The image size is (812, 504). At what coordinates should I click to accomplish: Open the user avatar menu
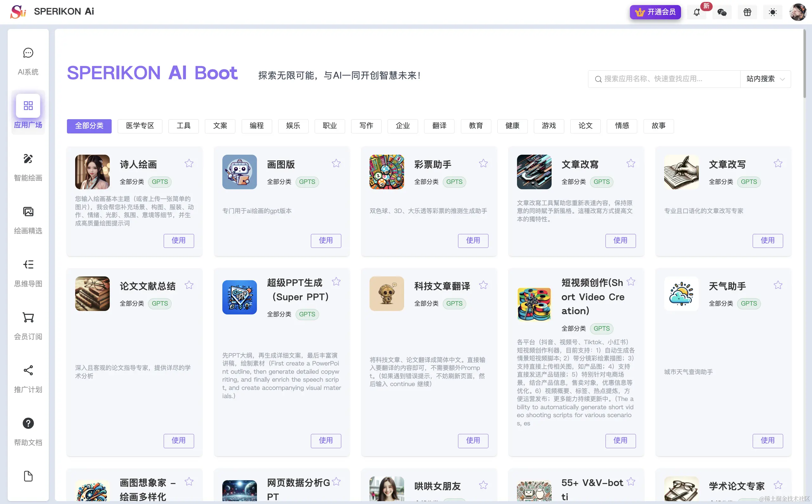coord(798,12)
